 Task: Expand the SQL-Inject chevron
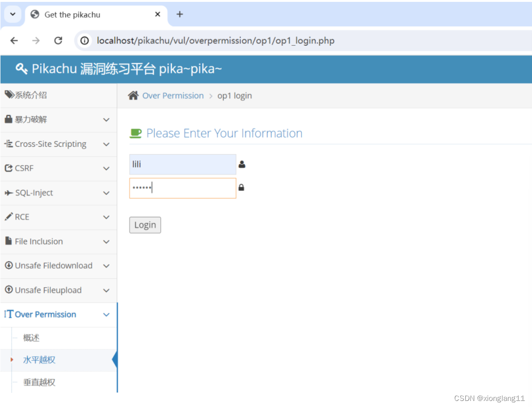point(106,193)
